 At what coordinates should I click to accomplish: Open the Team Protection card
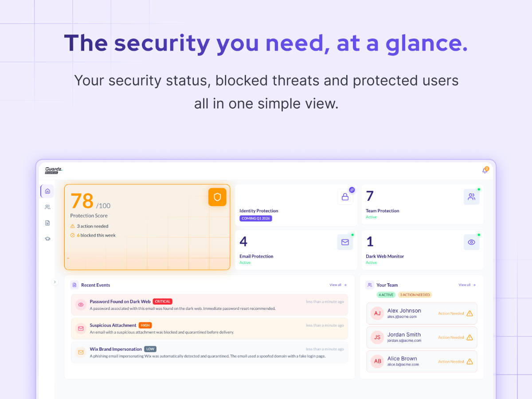[x=422, y=205]
